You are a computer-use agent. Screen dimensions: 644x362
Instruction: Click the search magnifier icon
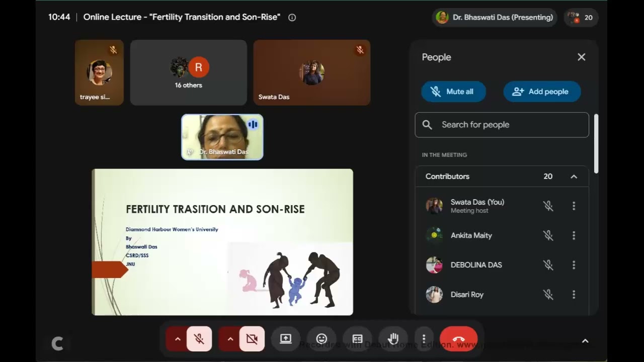[x=427, y=125]
